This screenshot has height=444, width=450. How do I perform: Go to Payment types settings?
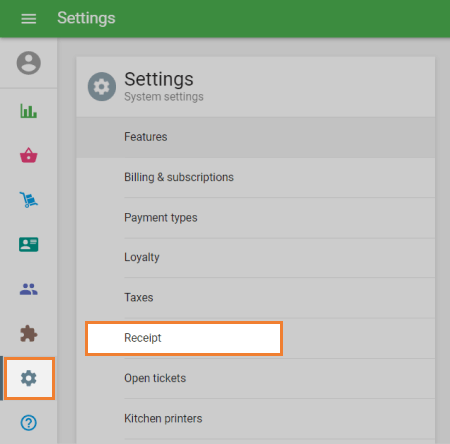click(256, 218)
